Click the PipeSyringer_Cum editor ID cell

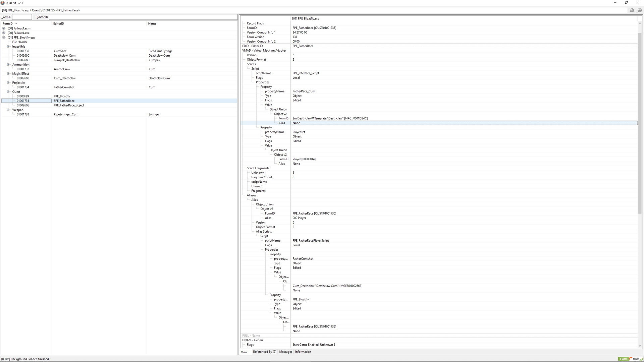pos(66,114)
